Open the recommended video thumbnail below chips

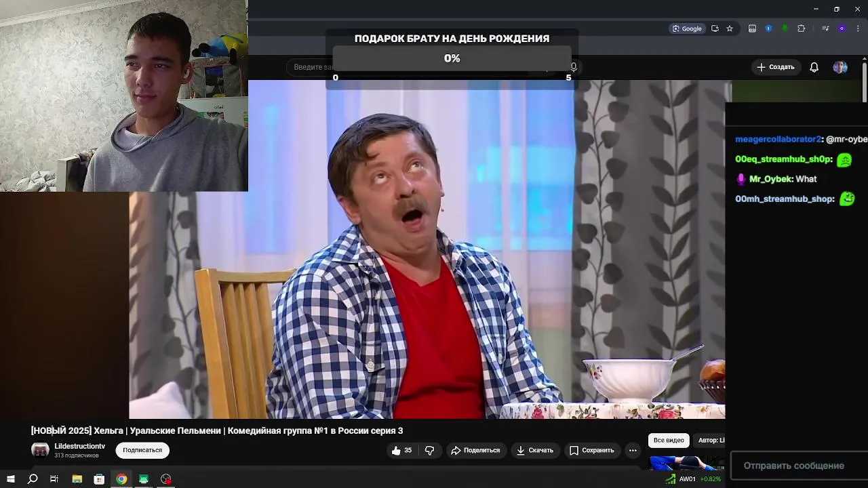click(x=687, y=462)
